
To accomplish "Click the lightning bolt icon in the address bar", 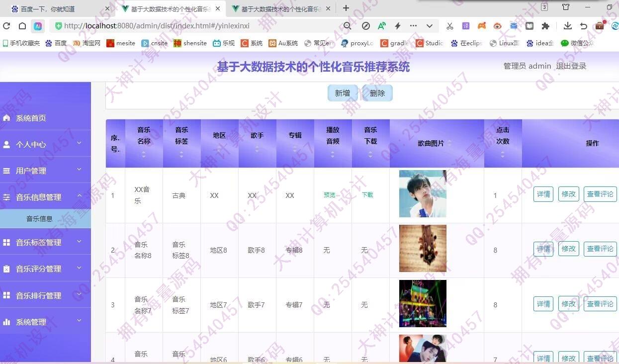I will pyautogui.click(x=398, y=26).
